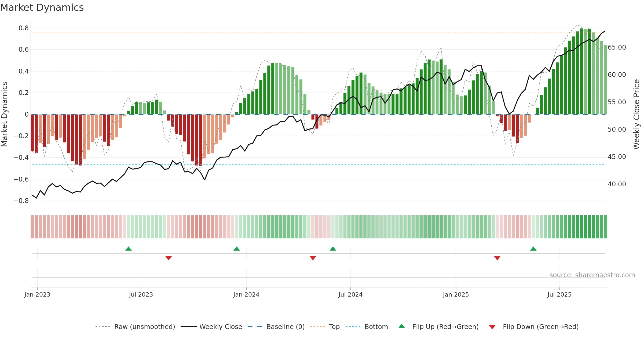Viewport: 644px width, 362px height.
Task: Click the 50.00 price tick label
Action: (x=617, y=130)
